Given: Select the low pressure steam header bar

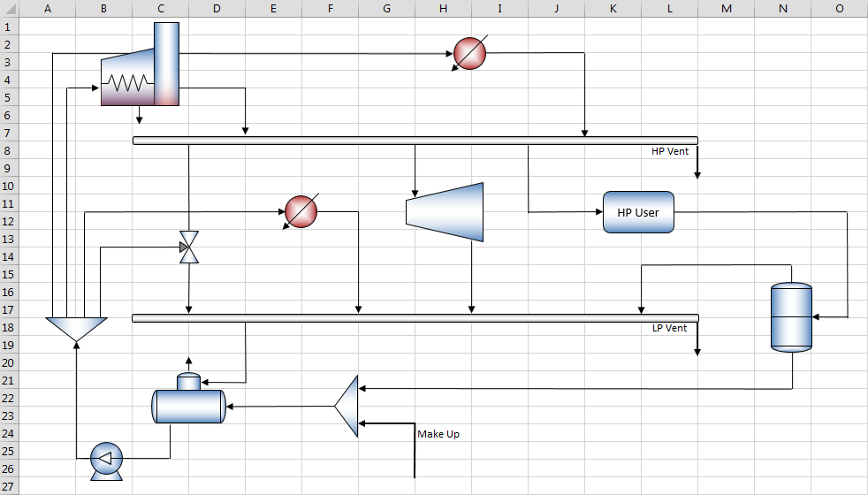Looking at the screenshot, I should click(415, 318).
